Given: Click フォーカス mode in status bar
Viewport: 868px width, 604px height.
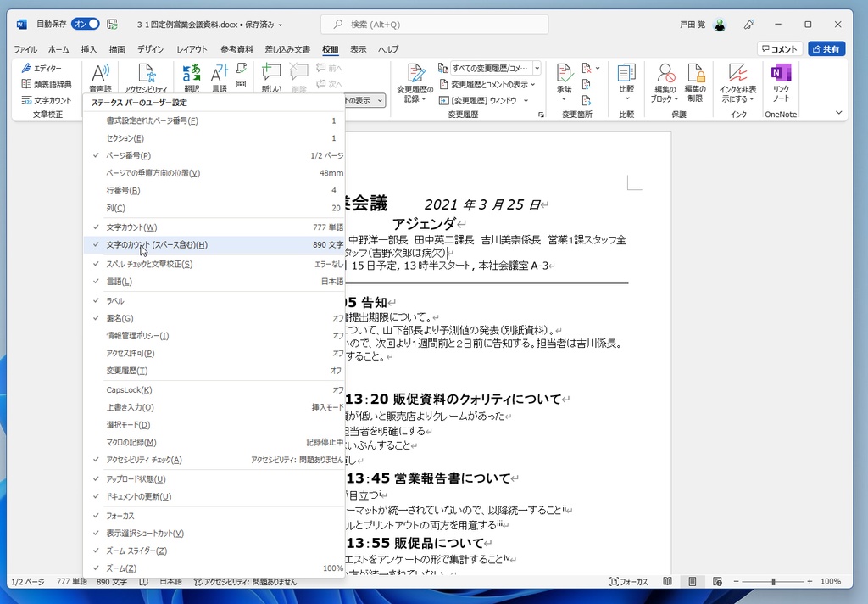Looking at the screenshot, I should pos(629,582).
